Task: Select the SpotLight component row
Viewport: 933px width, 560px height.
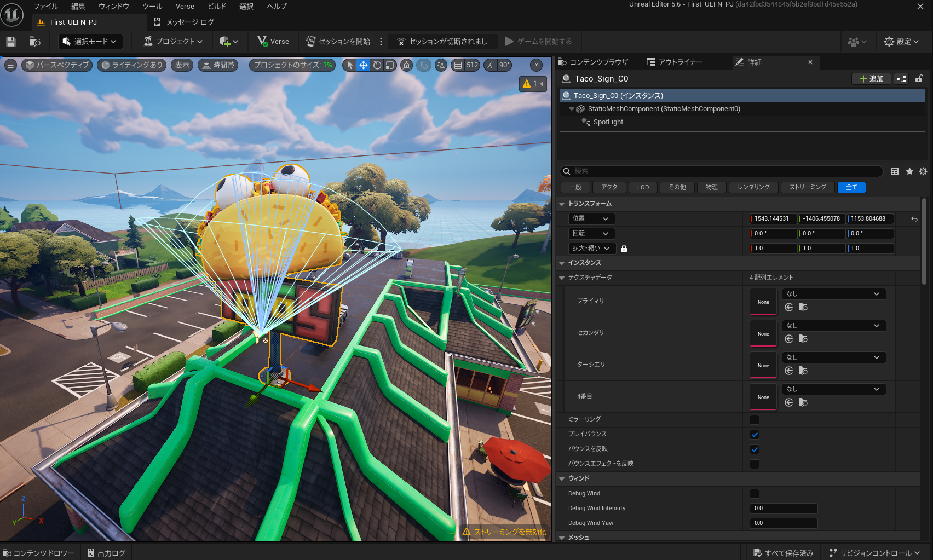Action: 742,122
